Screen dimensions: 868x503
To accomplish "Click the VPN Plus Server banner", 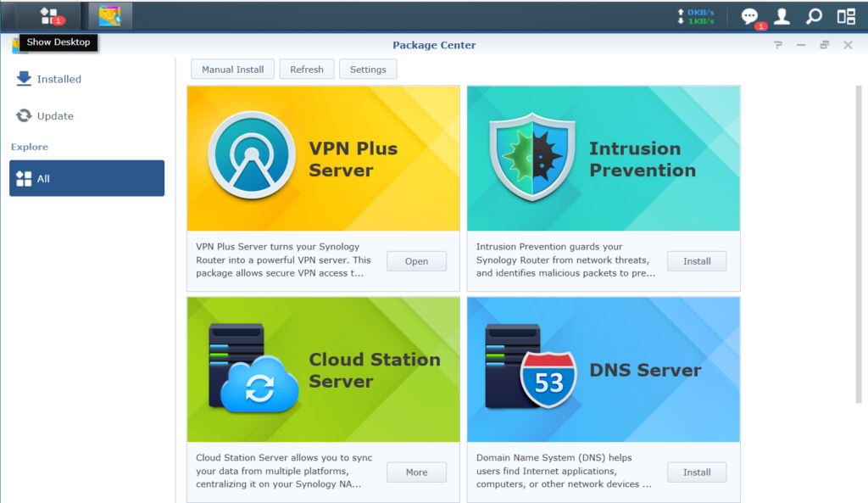I will click(x=323, y=159).
